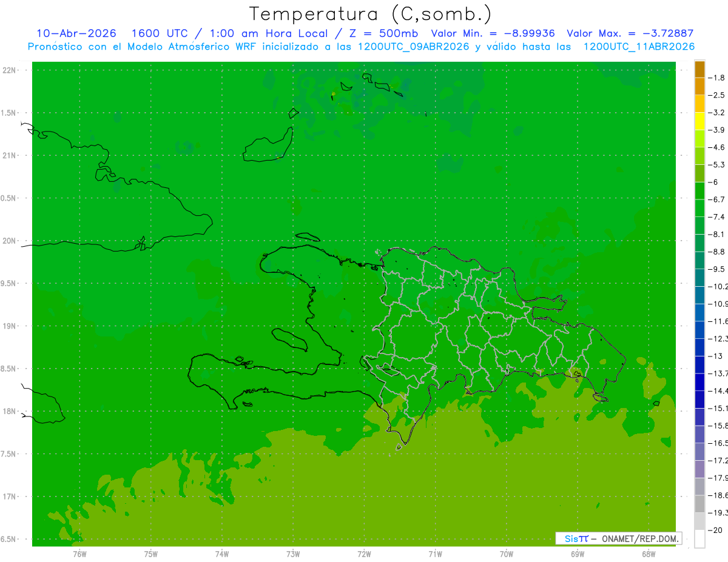Click the white -20 legend swatch
728x562 pixels.
click(699, 539)
